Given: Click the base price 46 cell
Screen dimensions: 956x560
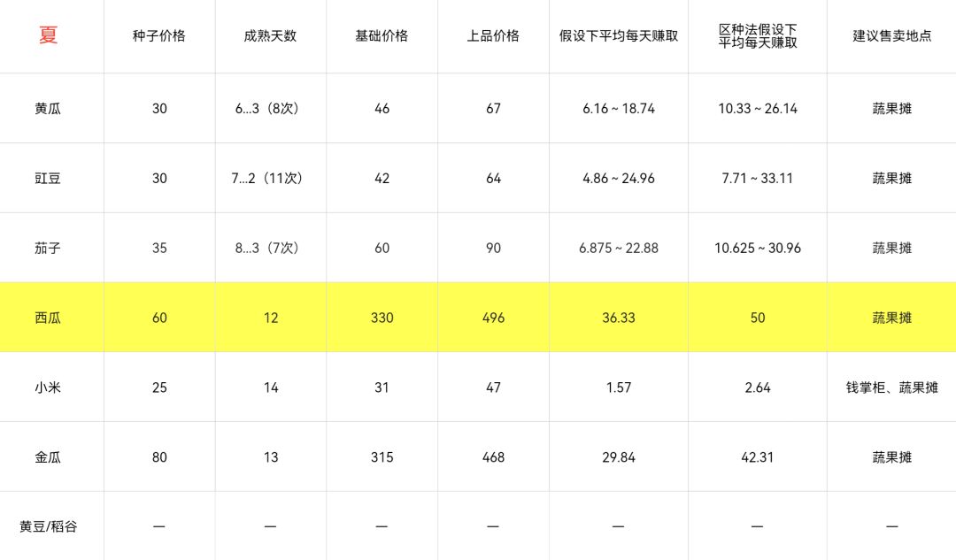Looking at the screenshot, I should coord(382,109).
